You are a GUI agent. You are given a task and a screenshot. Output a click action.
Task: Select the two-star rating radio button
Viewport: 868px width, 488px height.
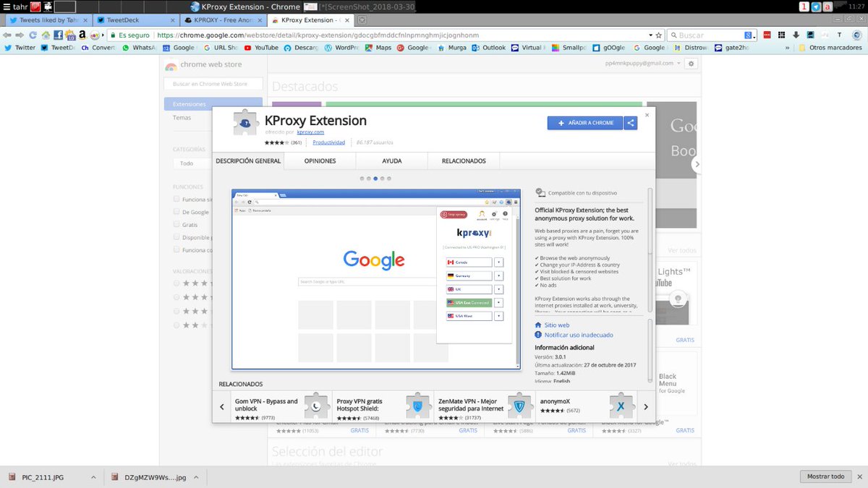pyautogui.click(x=176, y=325)
